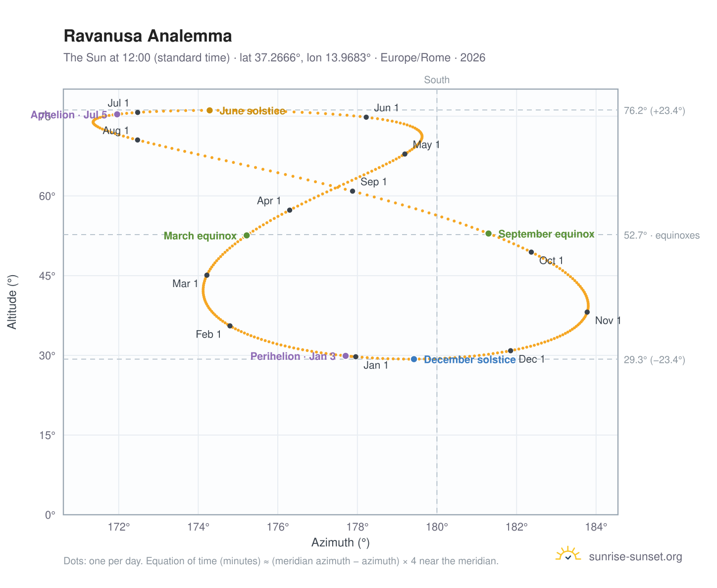Image resolution: width=717 pixels, height=588 pixels.
Task: Click the Jul 1 date marker
Action: pyautogui.click(x=138, y=112)
